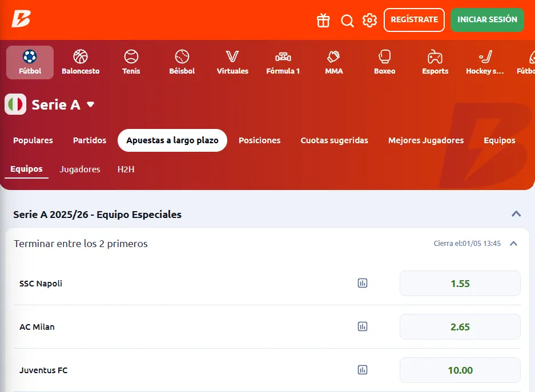The width and height of the screenshot is (535, 392).
Task: Click the Cierra el:01/05 13:45 text
Action: point(467,244)
